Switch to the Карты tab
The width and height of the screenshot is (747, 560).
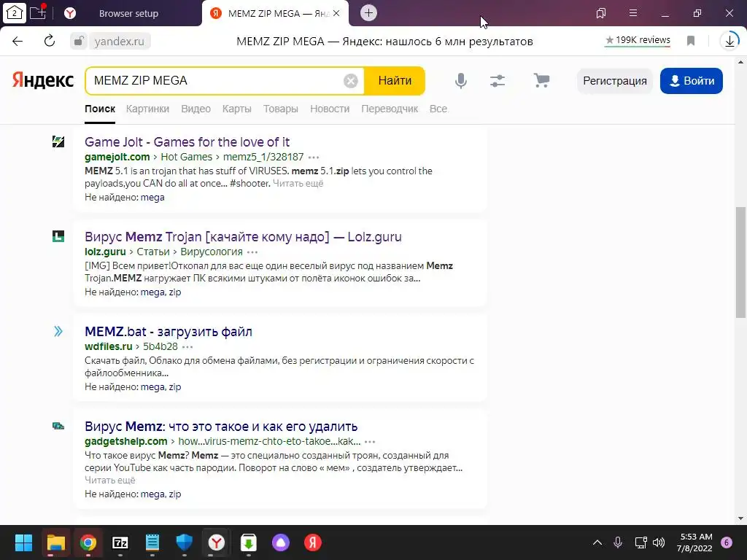[237, 109]
